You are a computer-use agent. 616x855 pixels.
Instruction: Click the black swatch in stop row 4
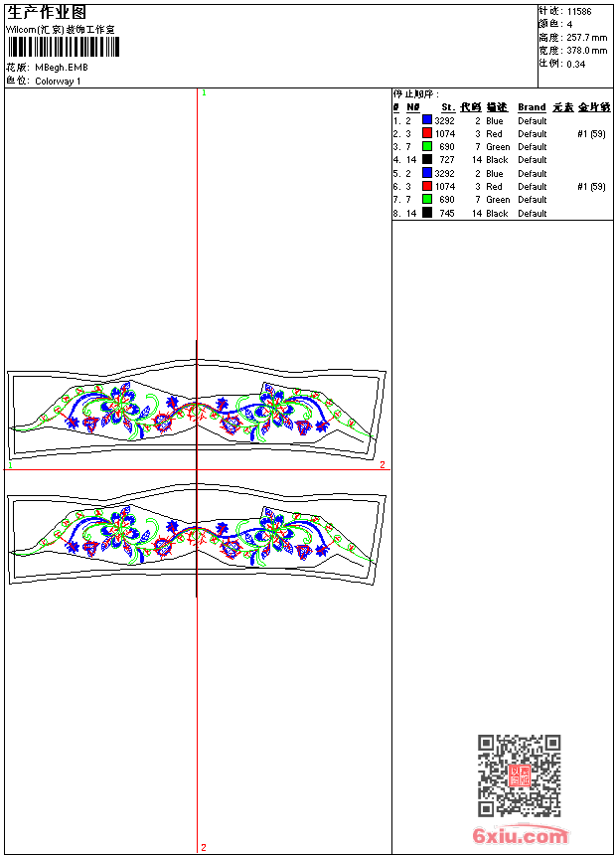(x=427, y=159)
